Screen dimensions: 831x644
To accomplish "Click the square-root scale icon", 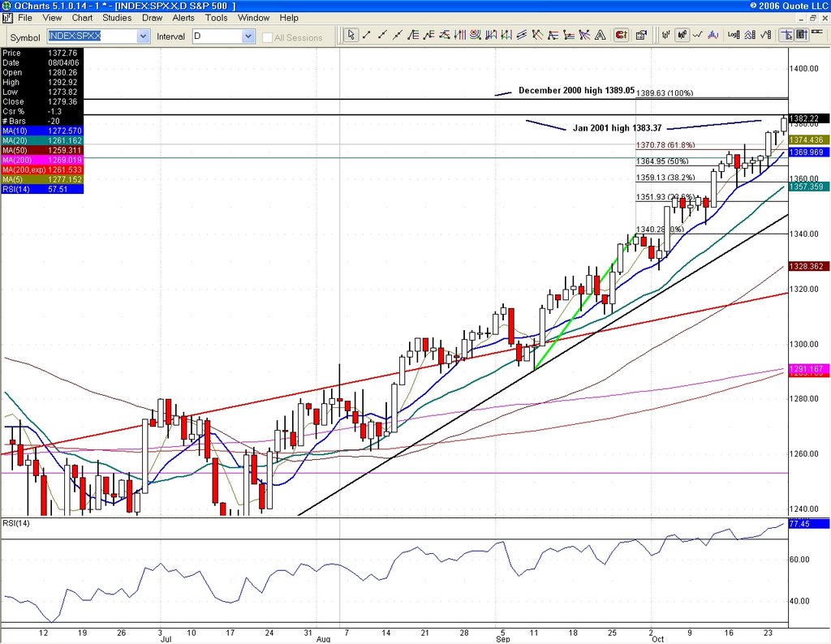I will click(x=766, y=36).
